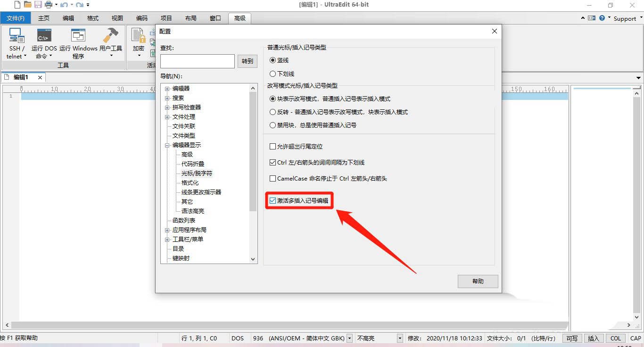Click the New file icon in quick access toolbar
This screenshot has height=347, width=644.
(x=17, y=5)
